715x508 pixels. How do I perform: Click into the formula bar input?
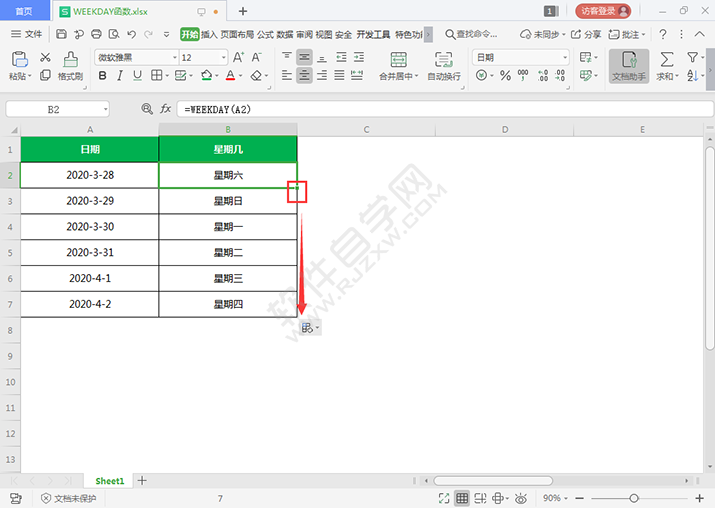point(445,109)
